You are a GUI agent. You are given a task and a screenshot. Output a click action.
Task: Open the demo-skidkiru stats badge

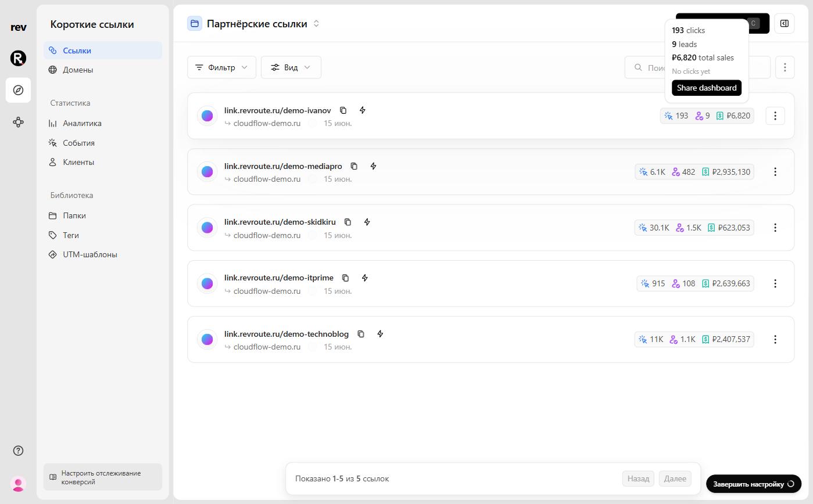(694, 228)
